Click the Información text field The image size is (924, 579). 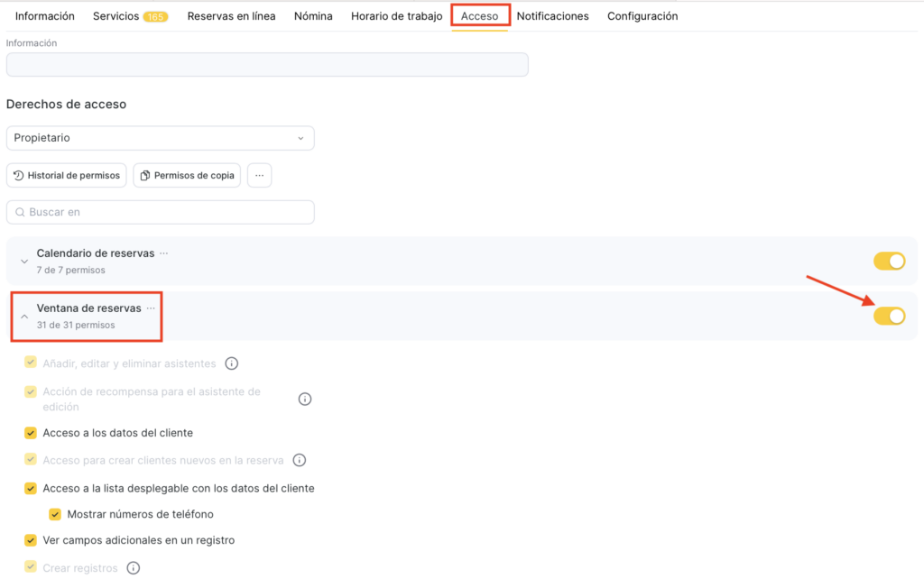[267, 65]
